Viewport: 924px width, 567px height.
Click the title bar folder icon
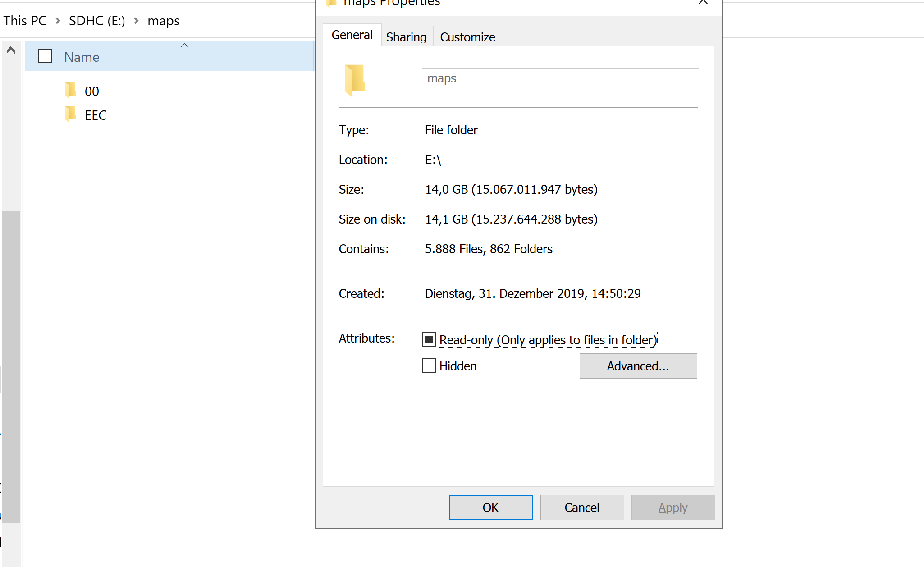[331, 3]
